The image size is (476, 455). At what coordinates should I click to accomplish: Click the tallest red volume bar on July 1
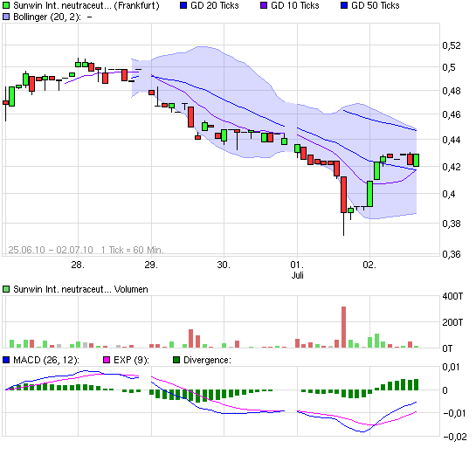coord(343,327)
